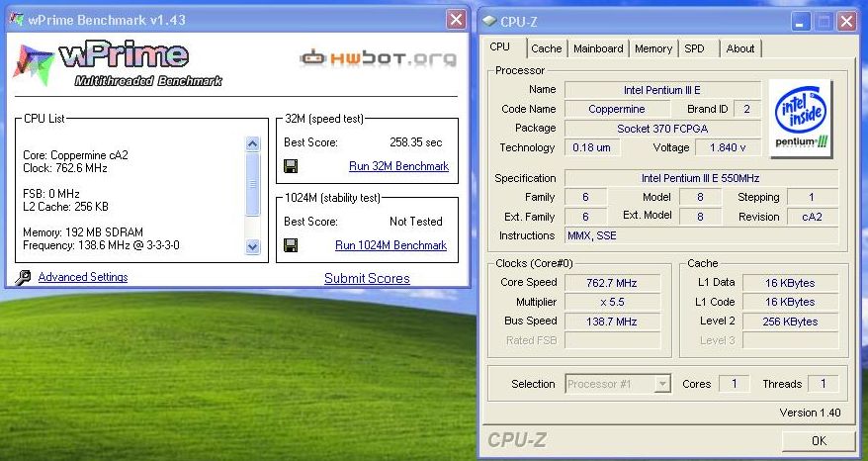Click 'Frequency: 138.6 MHz @ 3-3-3-0' line
This screenshot has height=461, width=868.
tap(101, 245)
